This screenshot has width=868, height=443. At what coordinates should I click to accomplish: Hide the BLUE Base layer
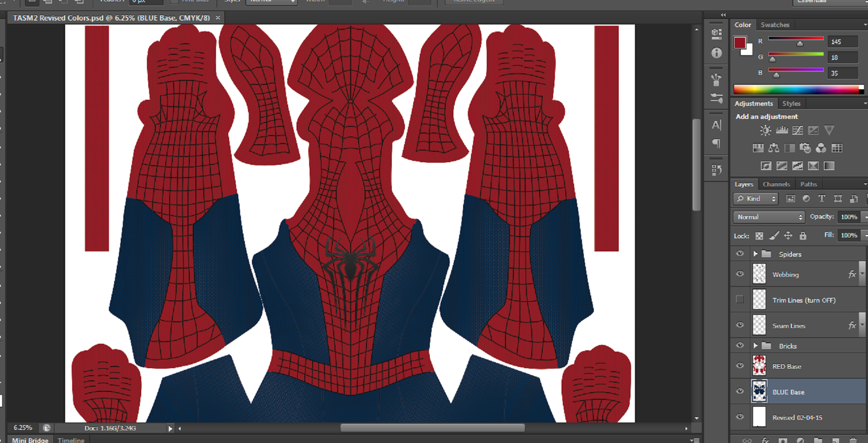[x=740, y=391]
